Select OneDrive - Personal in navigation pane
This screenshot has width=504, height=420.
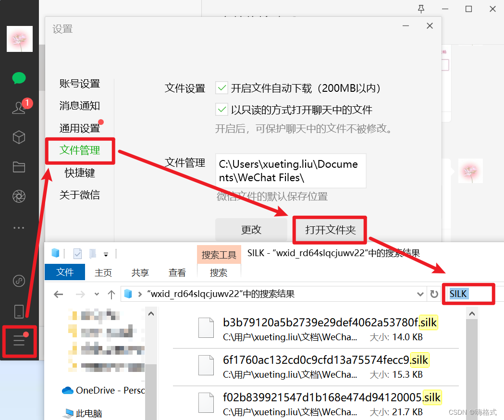(103, 390)
